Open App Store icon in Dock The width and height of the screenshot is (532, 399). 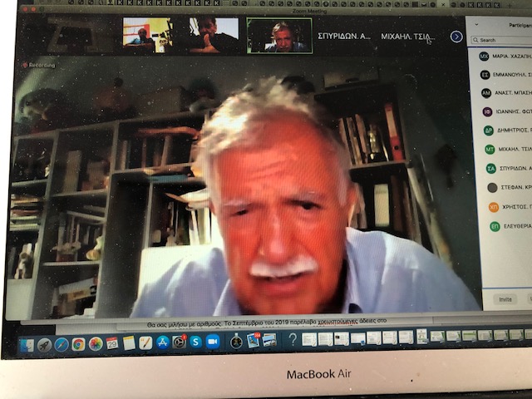click(163, 342)
